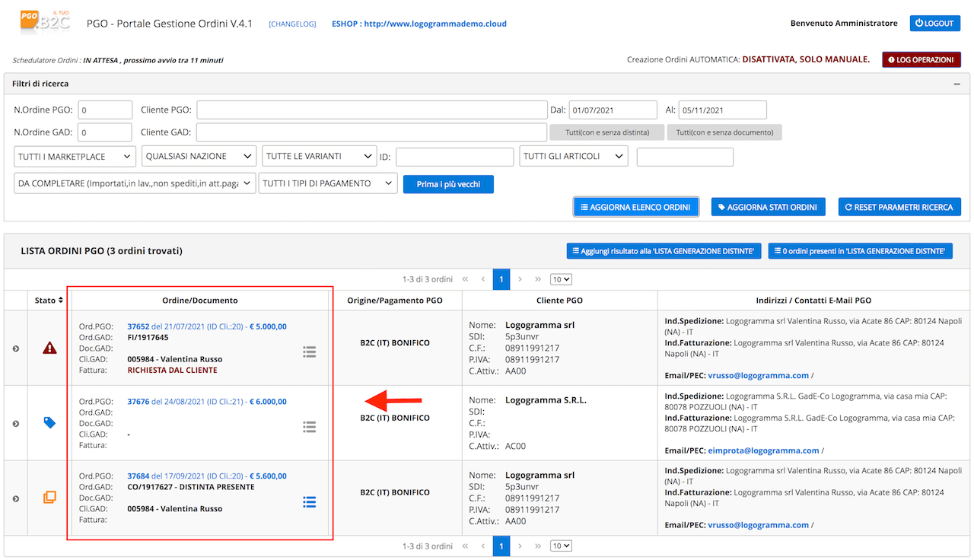Open the CHANGELOG link
The height and width of the screenshot is (560, 974).
pyautogui.click(x=292, y=24)
